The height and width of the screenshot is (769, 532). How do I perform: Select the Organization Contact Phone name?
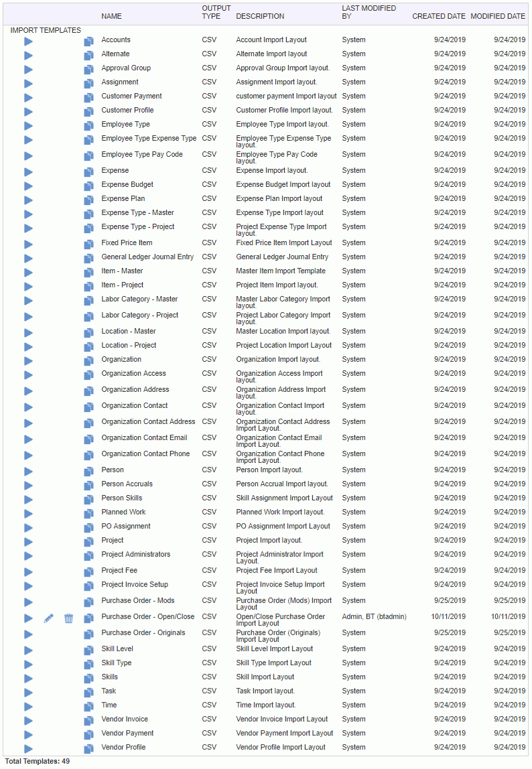click(x=145, y=453)
